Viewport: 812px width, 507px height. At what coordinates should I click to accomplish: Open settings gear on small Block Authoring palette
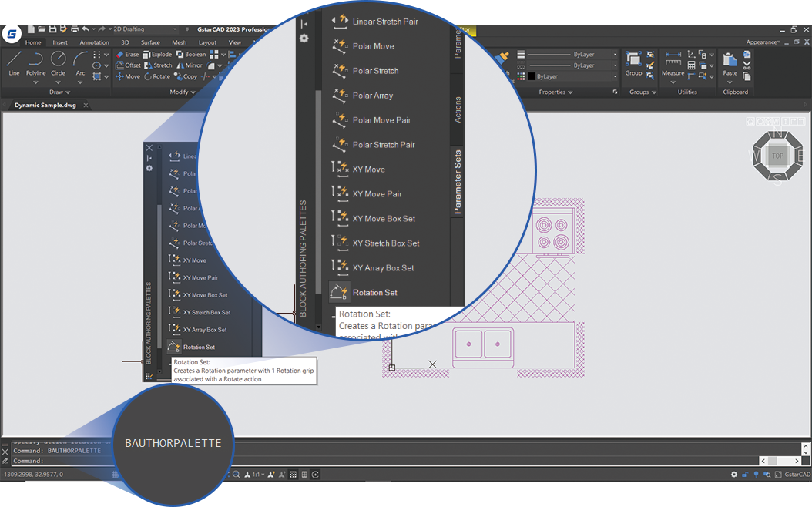(x=149, y=168)
